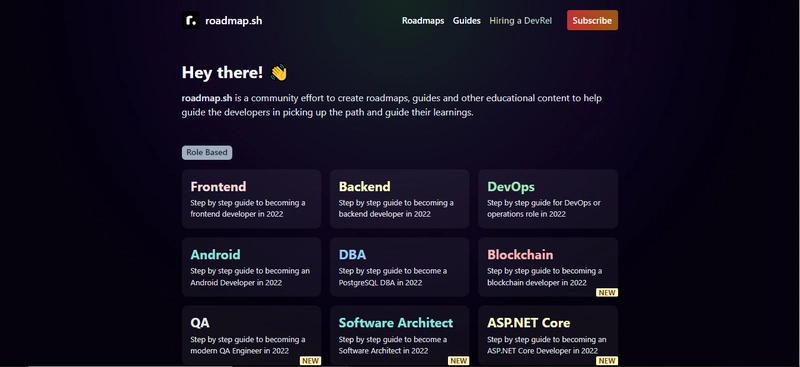Click the Subscribe button
The image size is (800, 367).
pyautogui.click(x=592, y=20)
